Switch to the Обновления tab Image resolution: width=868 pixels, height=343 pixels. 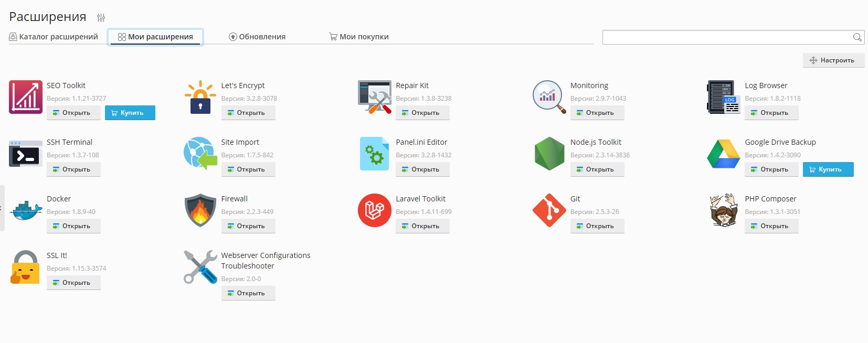[x=257, y=37]
